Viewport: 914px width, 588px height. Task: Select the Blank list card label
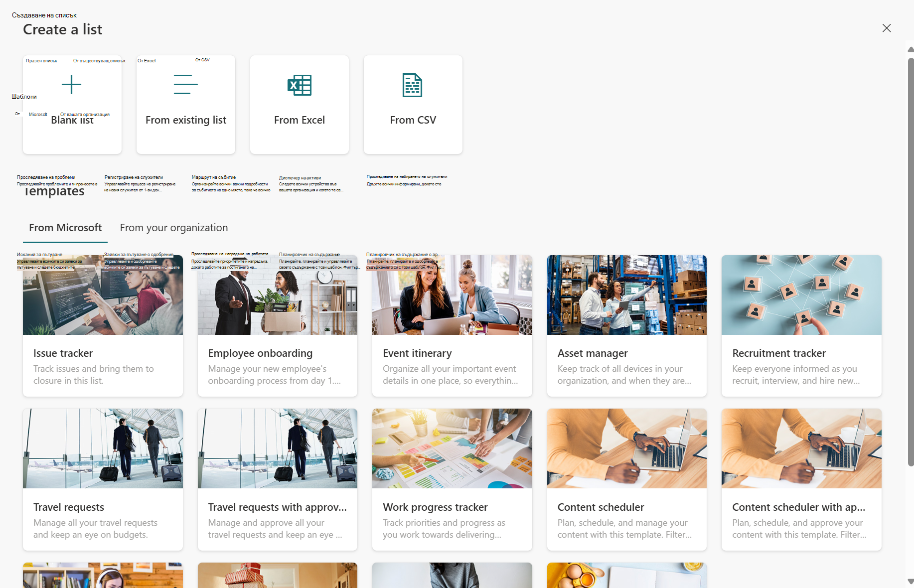pos(72,120)
